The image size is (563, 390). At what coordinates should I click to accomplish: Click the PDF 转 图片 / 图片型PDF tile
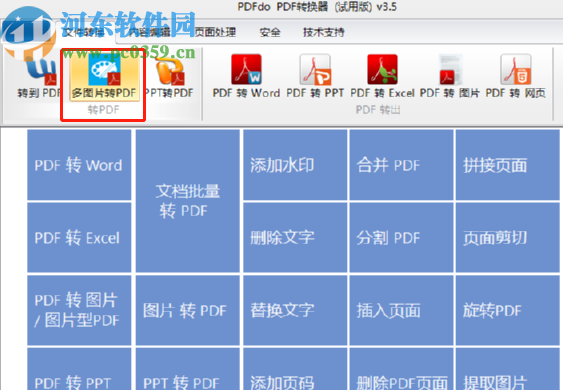point(79,310)
